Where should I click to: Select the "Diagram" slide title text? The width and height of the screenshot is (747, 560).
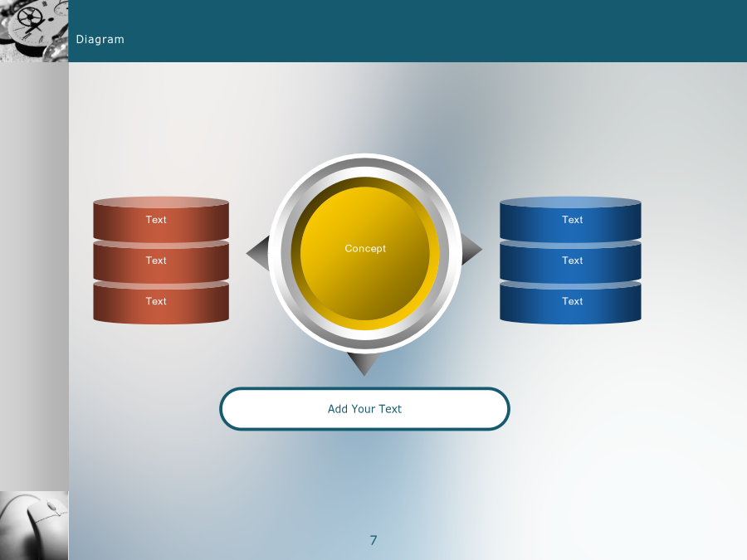100,40
